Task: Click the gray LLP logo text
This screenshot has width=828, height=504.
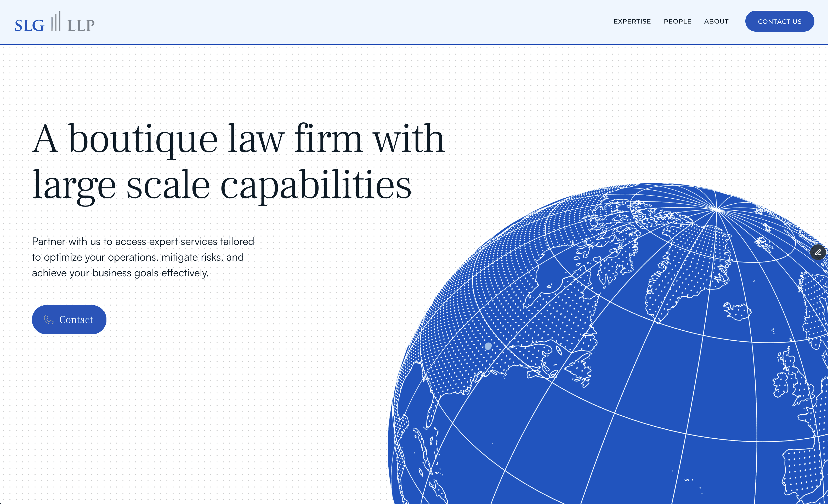Action: click(81, 26)
